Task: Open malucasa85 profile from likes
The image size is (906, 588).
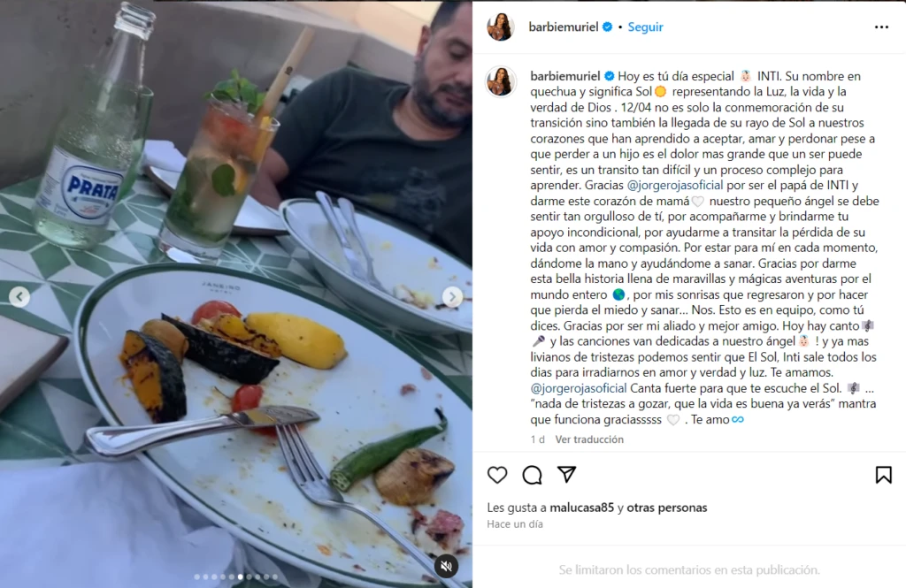Action: coord(582,508)
